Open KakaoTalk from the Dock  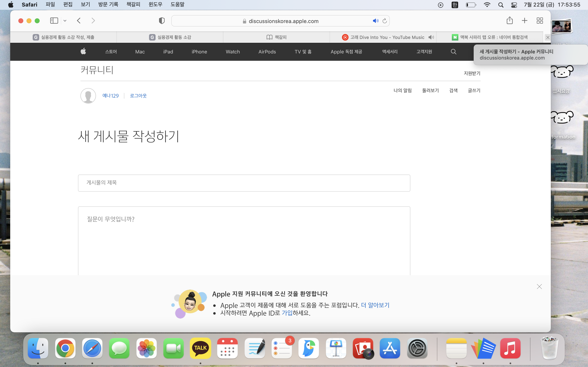(200, 348)
